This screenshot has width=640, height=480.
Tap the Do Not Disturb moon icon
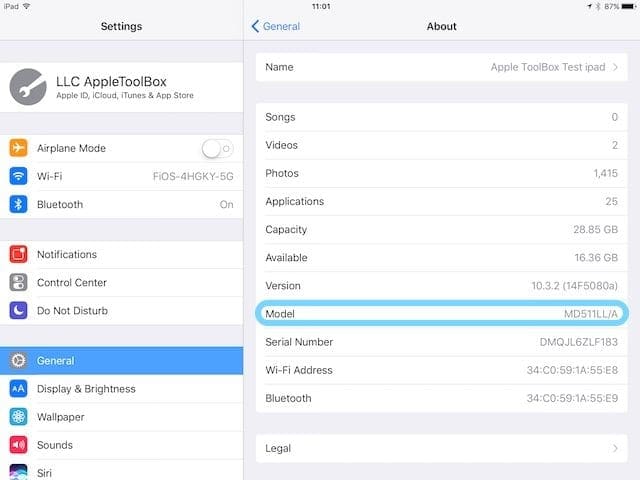(18, 311)
